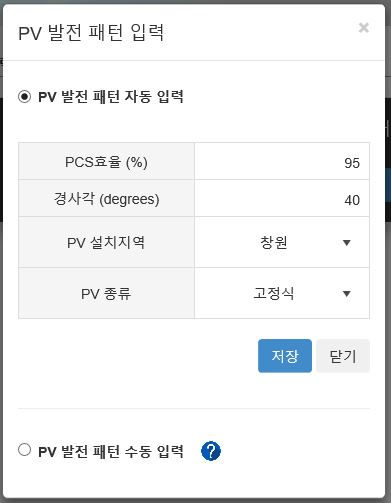The width and height of the screenshot is (391, 503).
Task: Click the PV 발전 패턴 자동 입력 label text
Action: click(111, 97)
